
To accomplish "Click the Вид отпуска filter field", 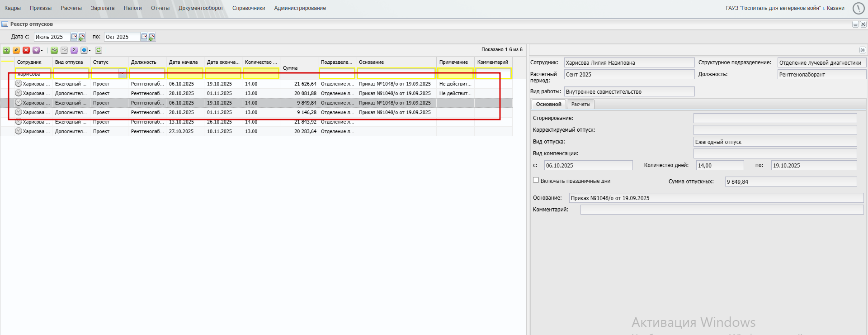I will point(71,73).
